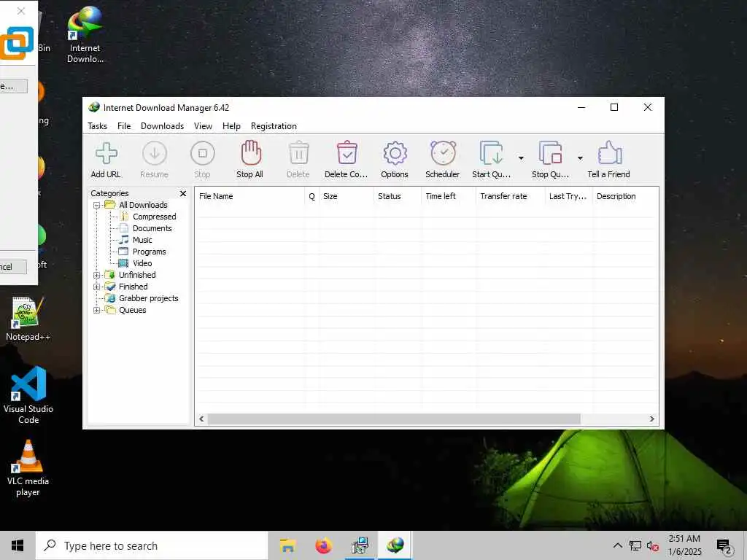Select the Finished folder label
The width and height of the screenshot is (747, 560).
coord(133,287)
